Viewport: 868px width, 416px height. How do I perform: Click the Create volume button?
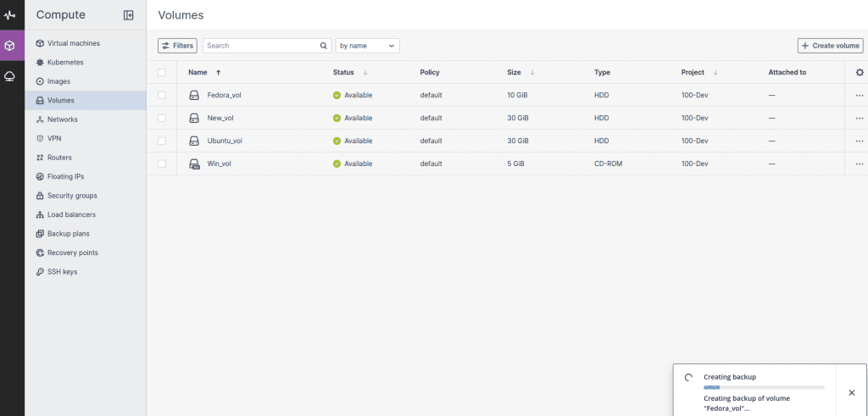pyautogui.click(x=831, y=46)
